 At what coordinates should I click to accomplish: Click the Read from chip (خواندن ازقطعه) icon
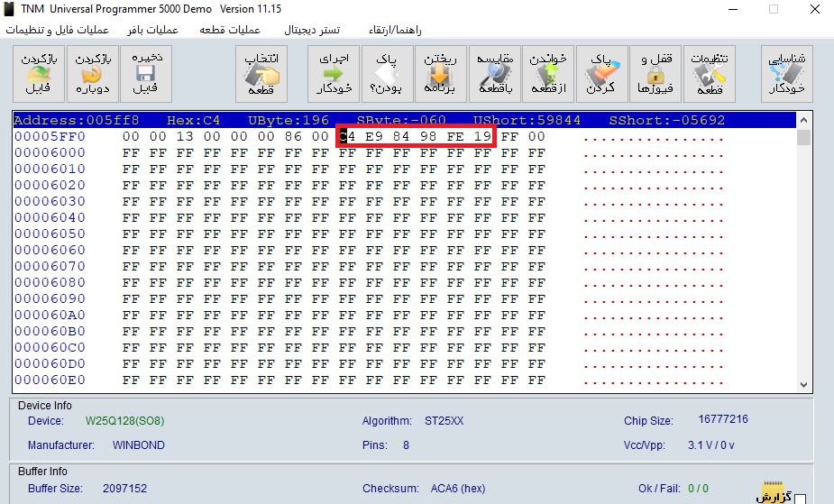(548, 73)
